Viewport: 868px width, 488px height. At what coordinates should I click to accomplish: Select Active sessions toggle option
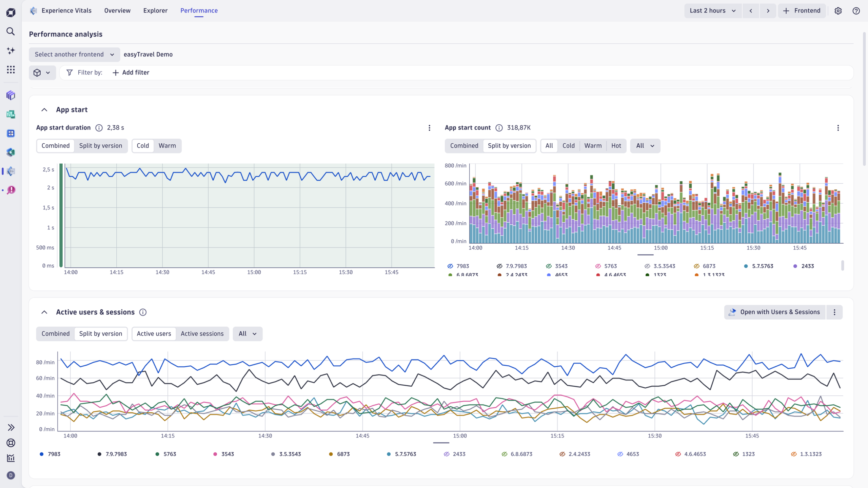202,334
